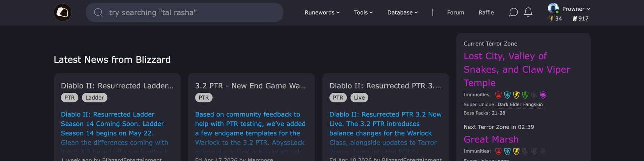This screenshot has width=644, height=161.
Task: Open Diablo II: Resurrected Ladder article title
Action: (117, 86)
